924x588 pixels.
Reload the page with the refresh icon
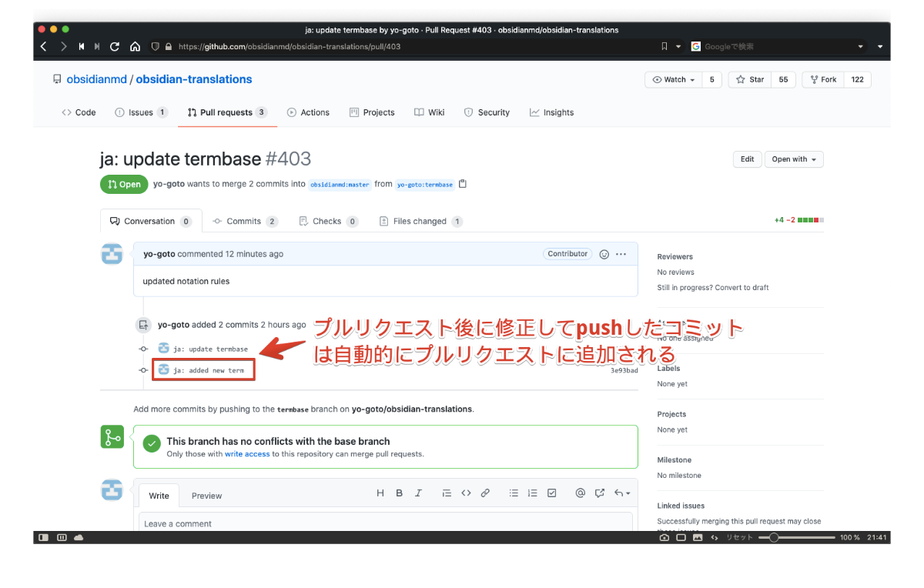[x=115, y=46]
